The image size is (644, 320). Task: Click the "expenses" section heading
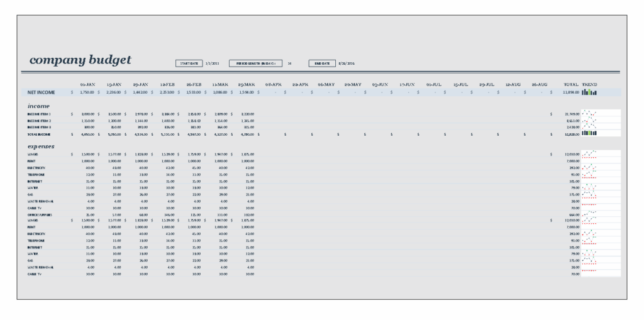(x=41, y=146)
